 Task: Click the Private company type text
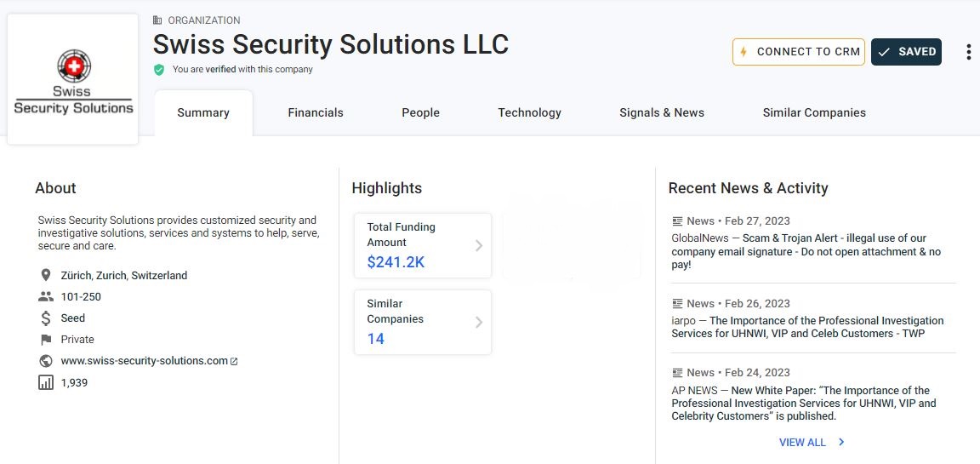click(77, 340)
